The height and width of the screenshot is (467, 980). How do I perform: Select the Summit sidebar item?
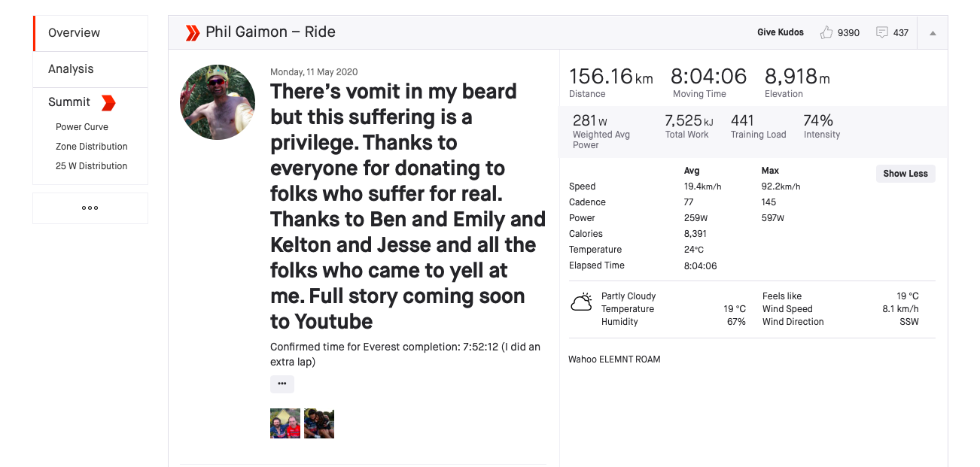(69, 102)
